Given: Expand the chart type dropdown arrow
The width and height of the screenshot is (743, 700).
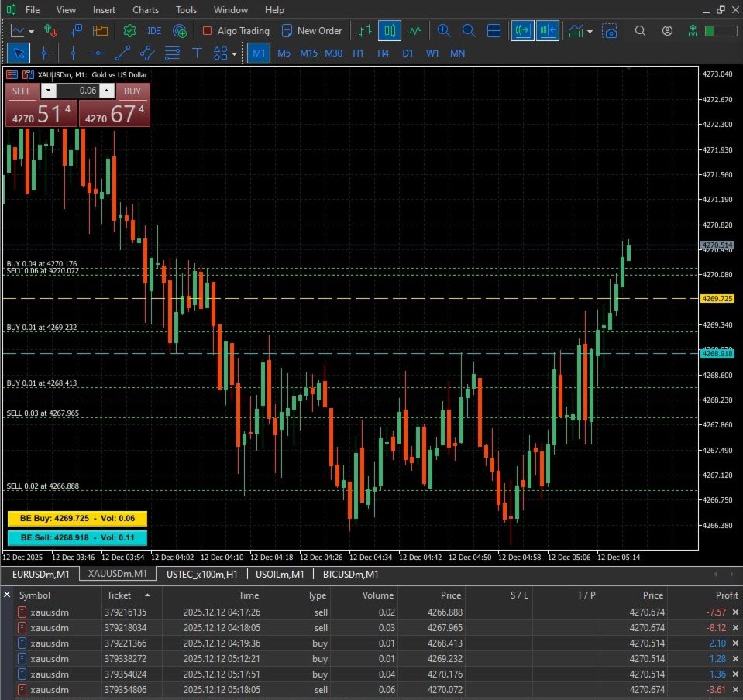Looking at the screenshot, I should pyautogui.click(x=31, y=32).
